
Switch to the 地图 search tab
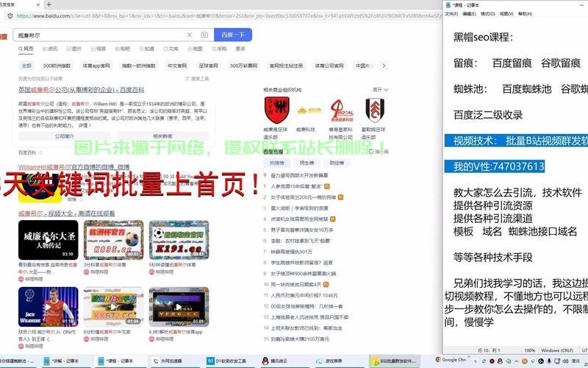[x=195, y=49]
